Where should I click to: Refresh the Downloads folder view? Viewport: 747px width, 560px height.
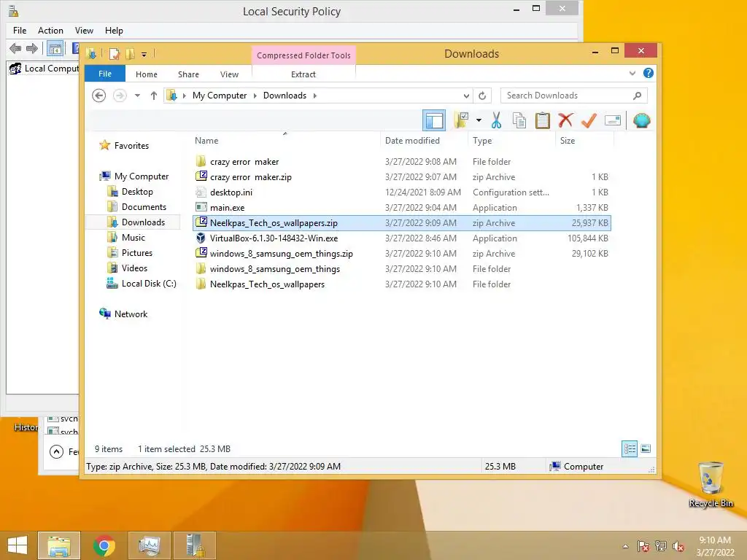[482, 96]
